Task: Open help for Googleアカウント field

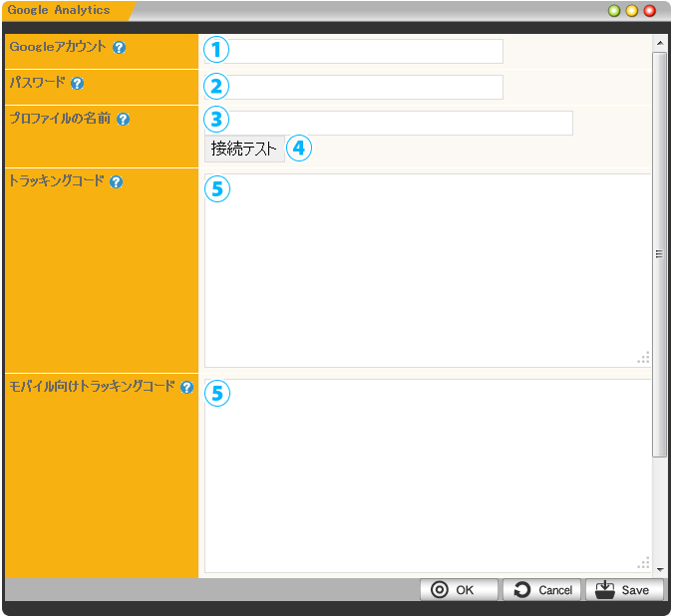Action: (119, 47)
